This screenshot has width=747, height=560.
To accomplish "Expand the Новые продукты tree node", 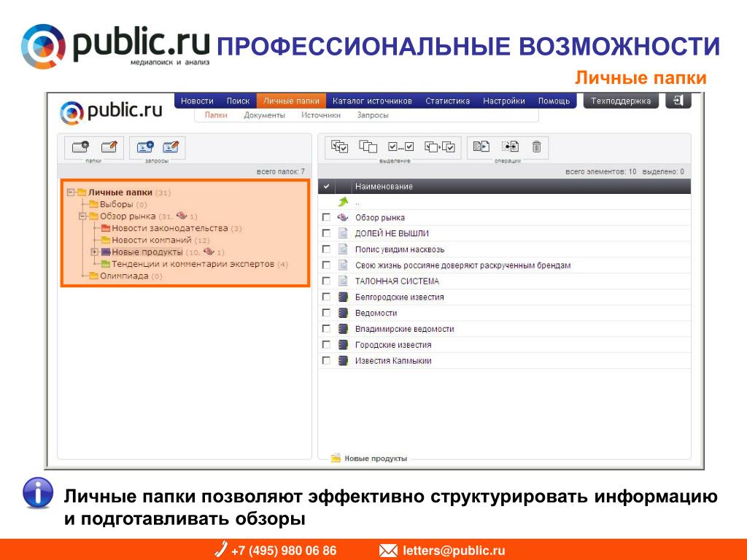I will coord(94,252).
